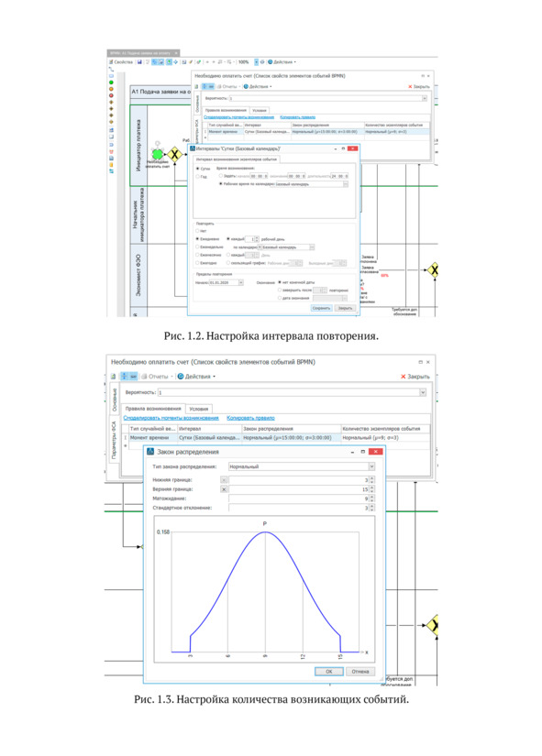Open the vertical Основные tab in Fig. 1.3
542x756 pixels.
click(x=115, y=400)
